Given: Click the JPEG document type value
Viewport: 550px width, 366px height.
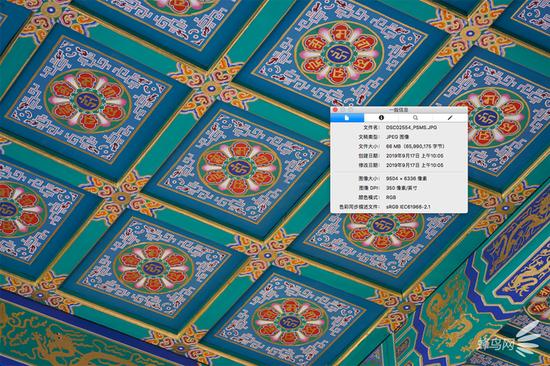Looking at the screenshot, I should (x=397, y=137).
